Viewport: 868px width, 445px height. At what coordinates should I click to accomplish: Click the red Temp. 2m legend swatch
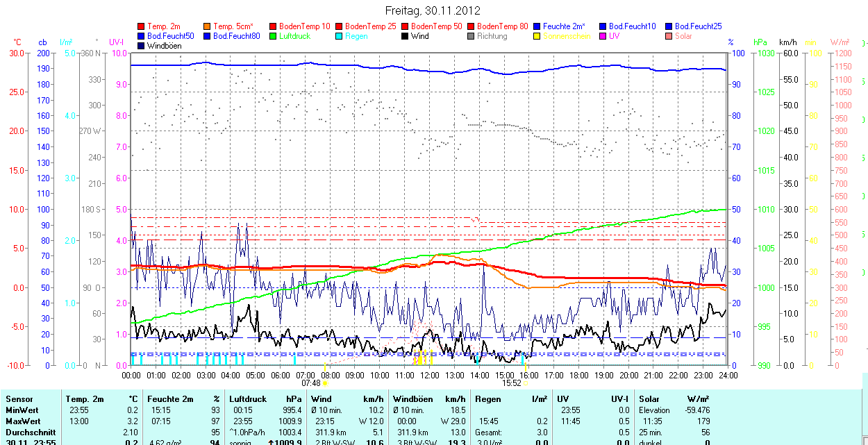pyautogui.click(x=142, y=26)
